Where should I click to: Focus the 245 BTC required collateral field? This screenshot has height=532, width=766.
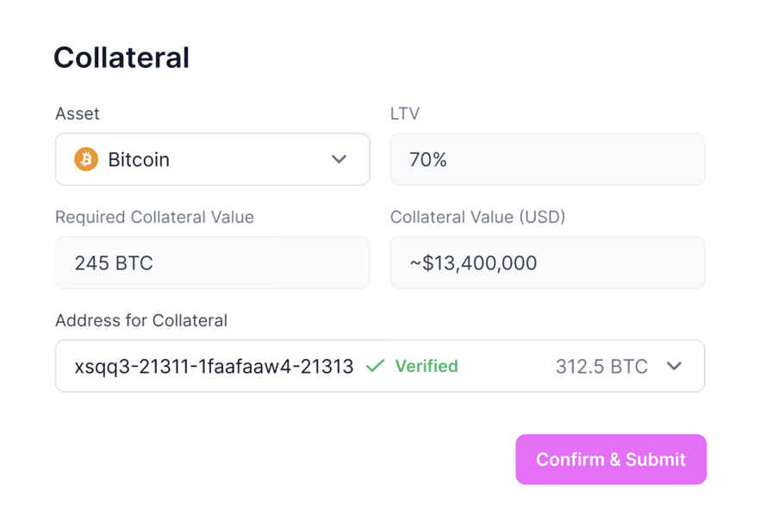(x=114, y=263)
